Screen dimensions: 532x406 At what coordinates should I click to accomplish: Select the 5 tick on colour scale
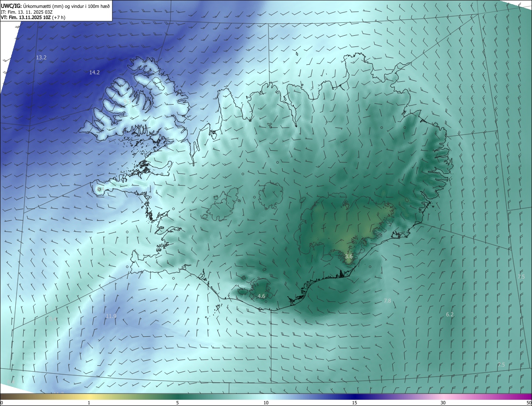tap(177, 403)
